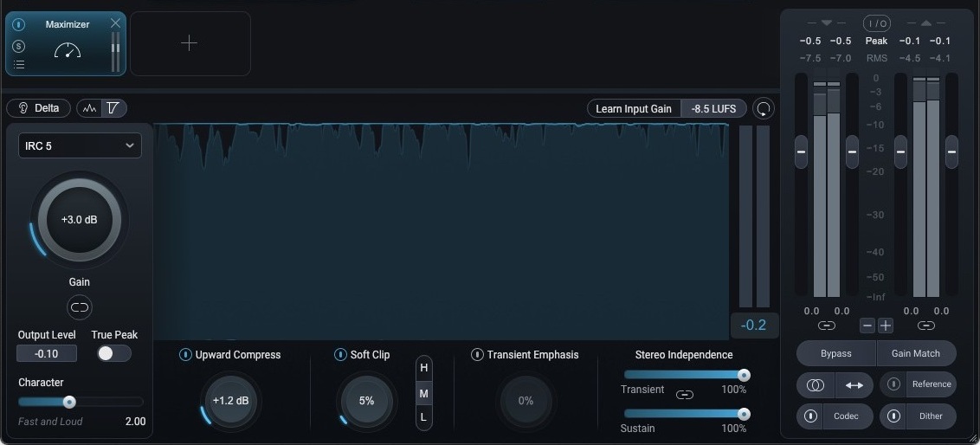The image size is (980, 445).
Task: Toggle the link icon below Gain
Action: coord(80,306)
